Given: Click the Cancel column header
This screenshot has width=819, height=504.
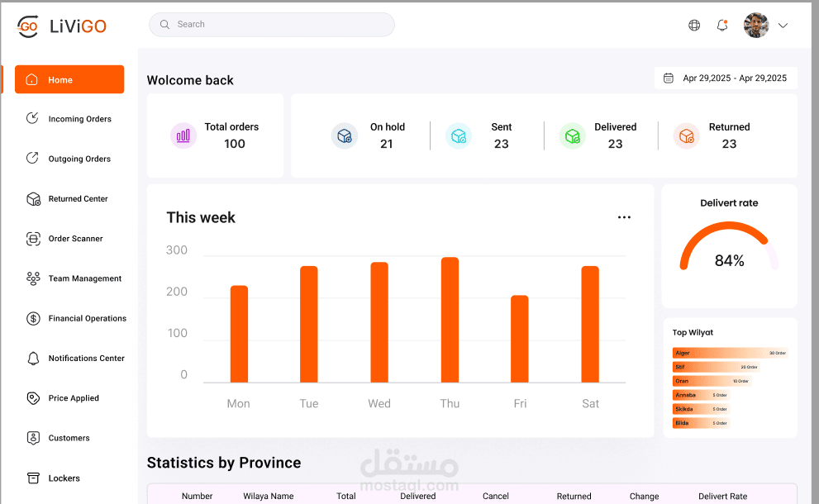Looking at the screenshot, I should tap(496, 497).
